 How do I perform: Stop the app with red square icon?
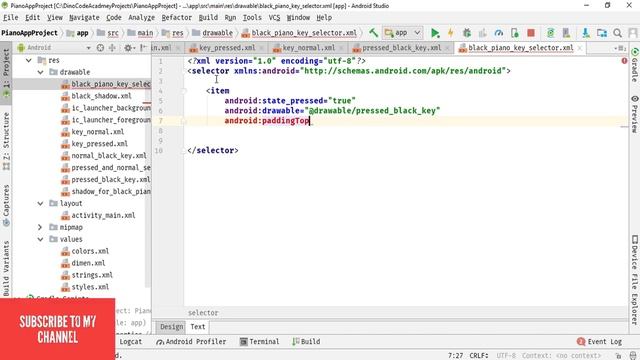coord(531,33)
